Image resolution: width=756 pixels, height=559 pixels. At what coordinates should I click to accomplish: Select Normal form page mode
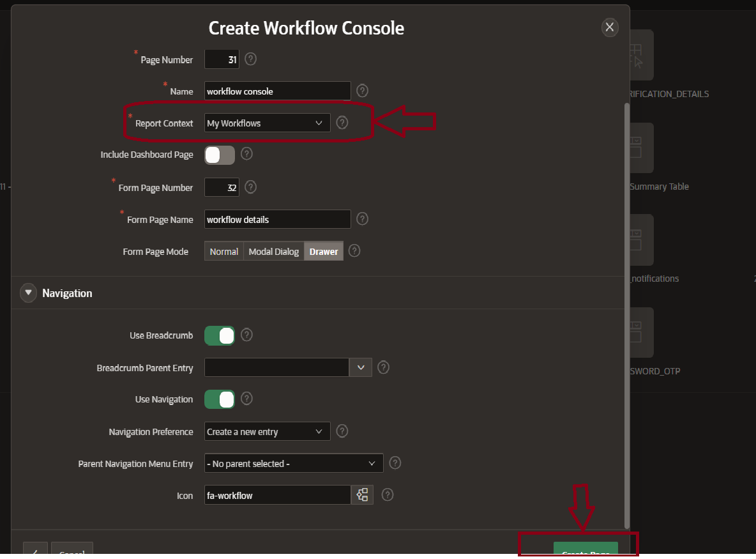tap(223, 251)
